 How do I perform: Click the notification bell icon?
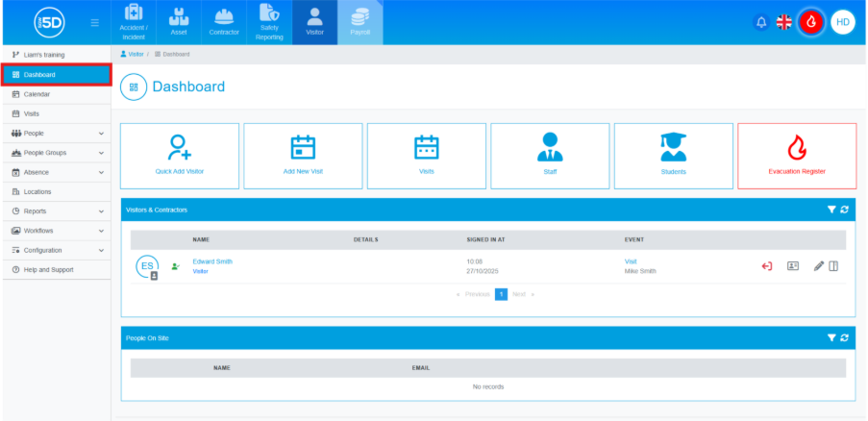[761, 22]
